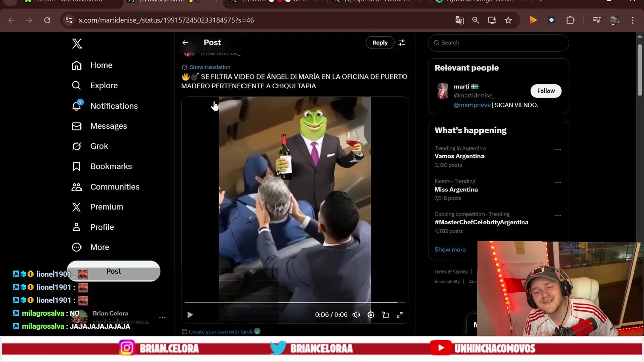The height and width of the screenshot is (362, 644).
Task: Click Create your own with Grok link
Action: pyautogui.click(x=220, y=332)
